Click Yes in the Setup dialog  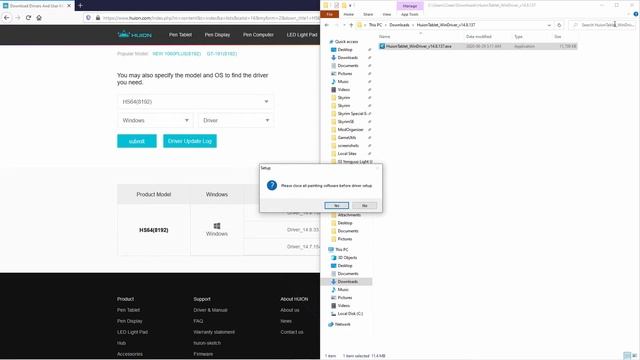coord(336,205)
